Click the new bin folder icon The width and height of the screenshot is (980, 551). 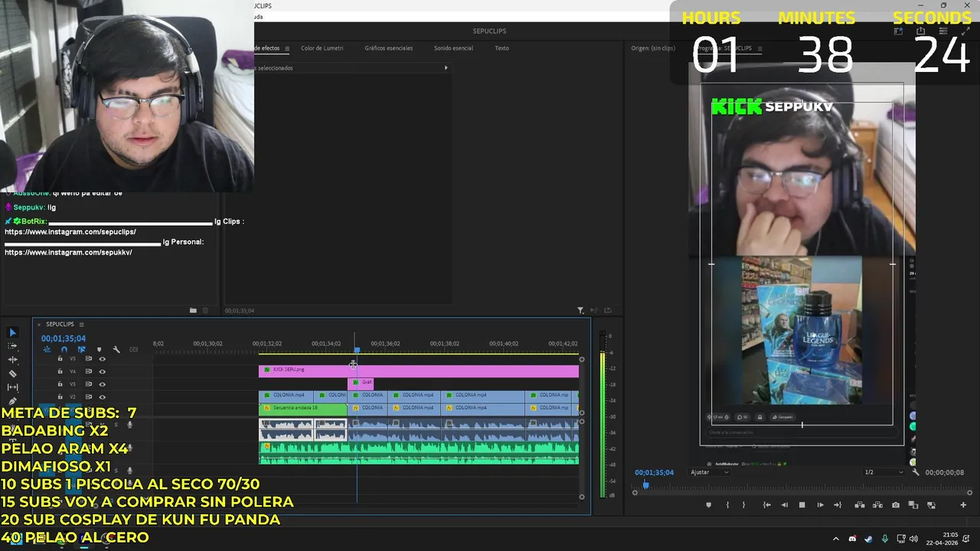pos(193,310)
